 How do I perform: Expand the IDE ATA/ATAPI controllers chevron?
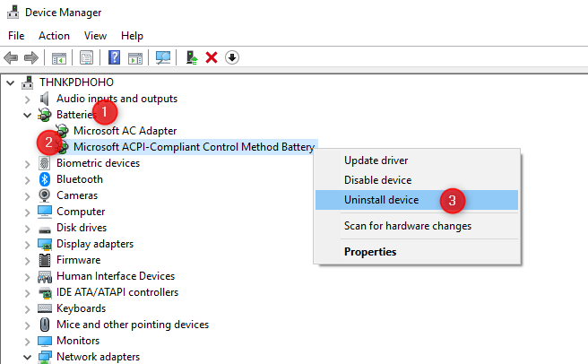[x=28, y=293]
